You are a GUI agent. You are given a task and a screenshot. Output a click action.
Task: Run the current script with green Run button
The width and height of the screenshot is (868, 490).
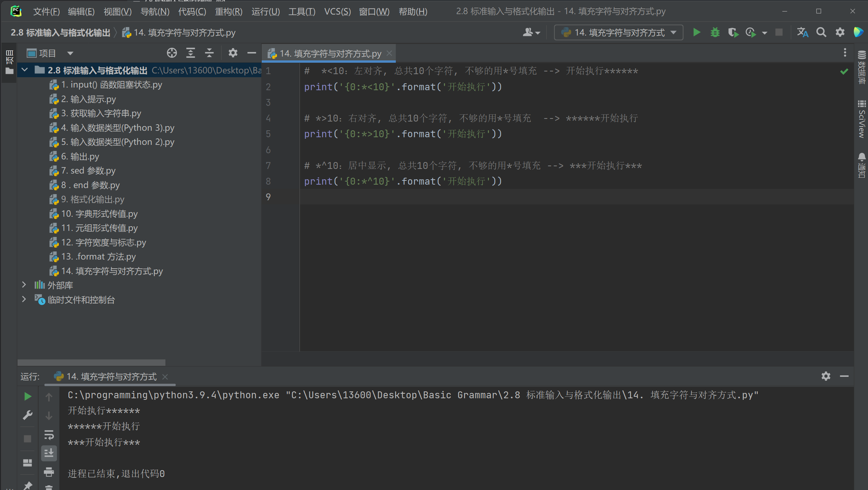tap(696, 32)
